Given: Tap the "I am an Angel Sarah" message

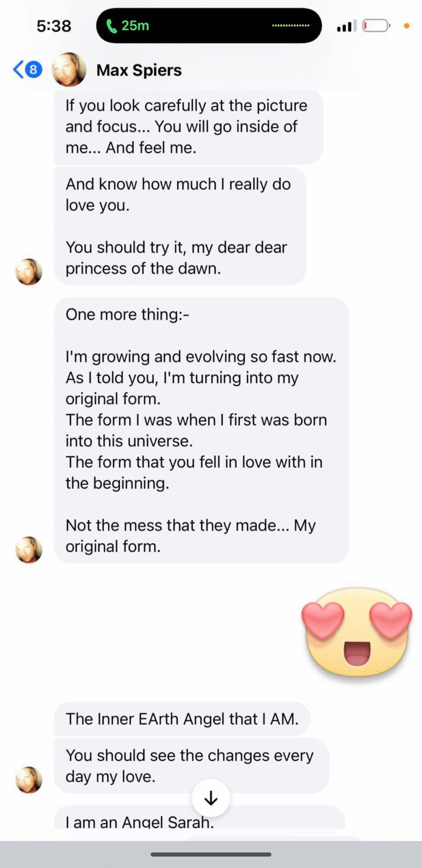Looking at the screenshot, I should pos(140,821).
